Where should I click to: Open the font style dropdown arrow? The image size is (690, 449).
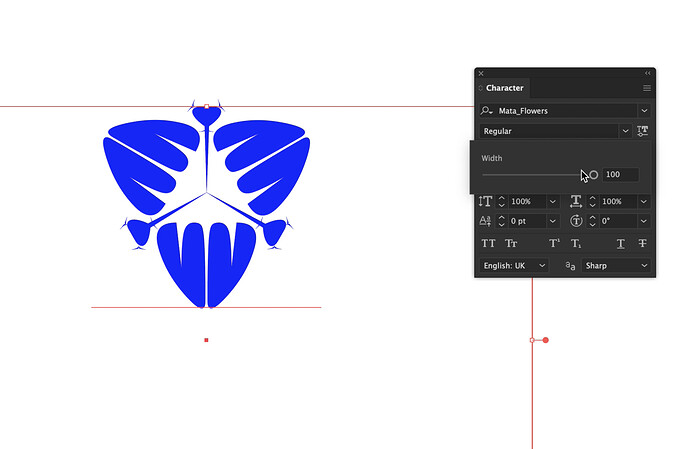[625, 131]
